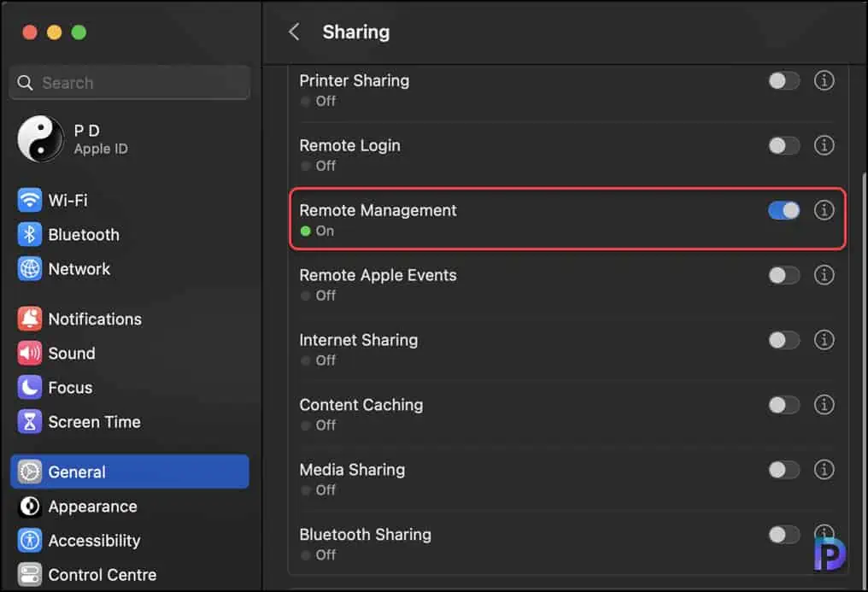Enable the Content Caching switch

pyautogui.click(x=784, y=405)
